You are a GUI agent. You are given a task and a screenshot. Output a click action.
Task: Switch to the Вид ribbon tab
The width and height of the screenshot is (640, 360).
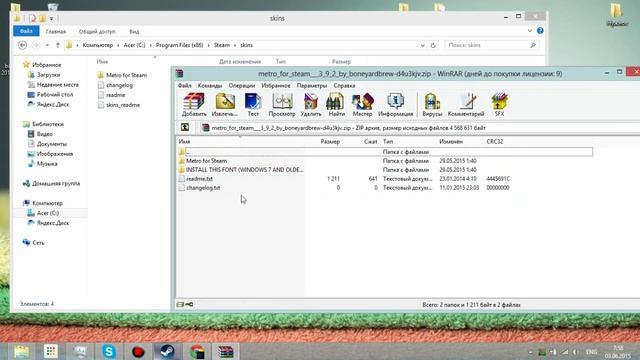(x=134, y=31)
